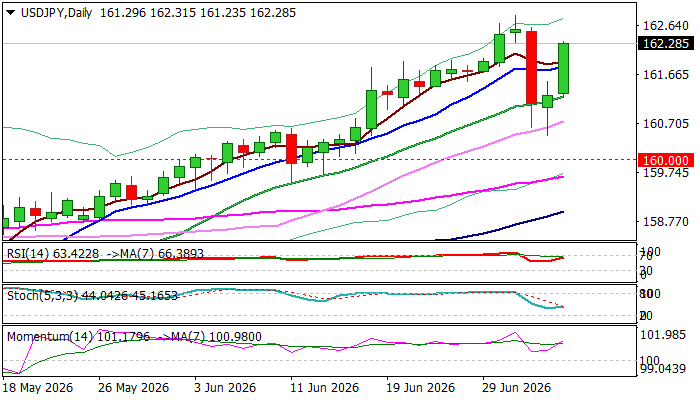Select the USDJPY,Daily chart title
Viewport: 700px width, 400px height.
[x=56, y=12]
